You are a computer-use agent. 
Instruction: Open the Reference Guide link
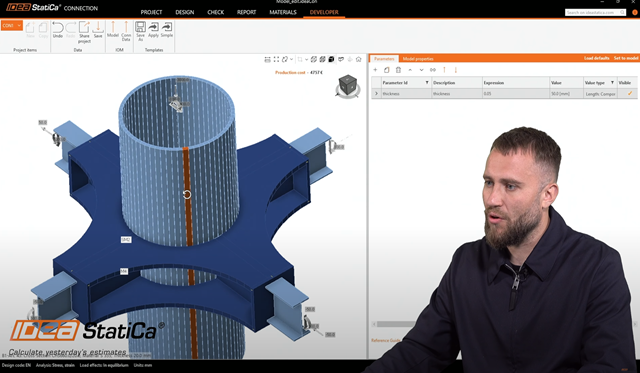coord(386,340)
